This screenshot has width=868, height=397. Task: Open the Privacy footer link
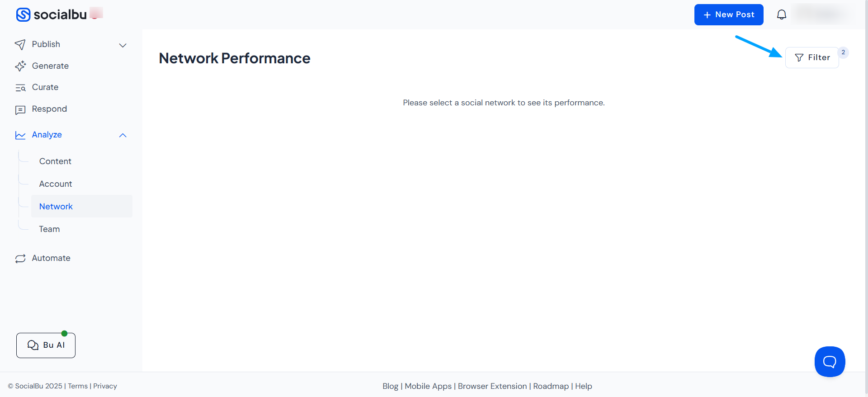pos(105,386)
